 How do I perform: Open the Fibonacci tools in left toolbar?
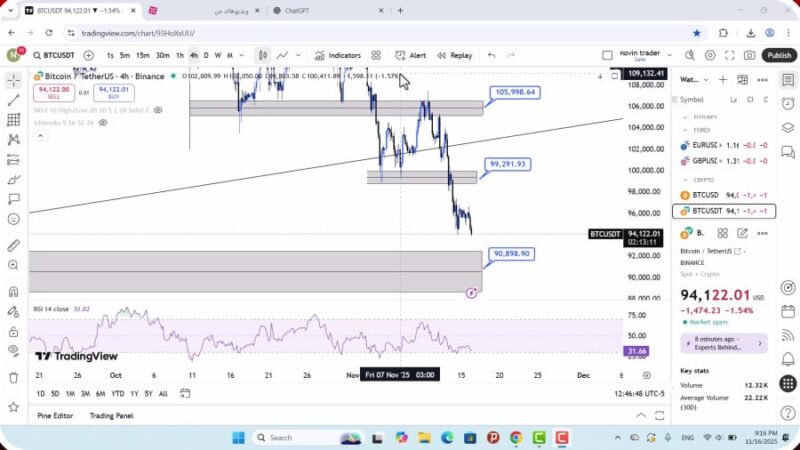tap(14, 120)
